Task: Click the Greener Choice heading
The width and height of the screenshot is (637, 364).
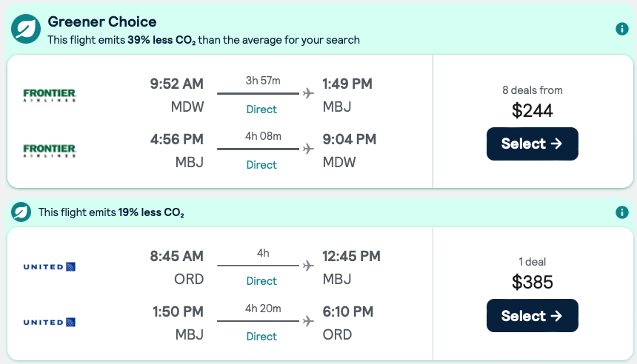Action: [x=102, y=22]
